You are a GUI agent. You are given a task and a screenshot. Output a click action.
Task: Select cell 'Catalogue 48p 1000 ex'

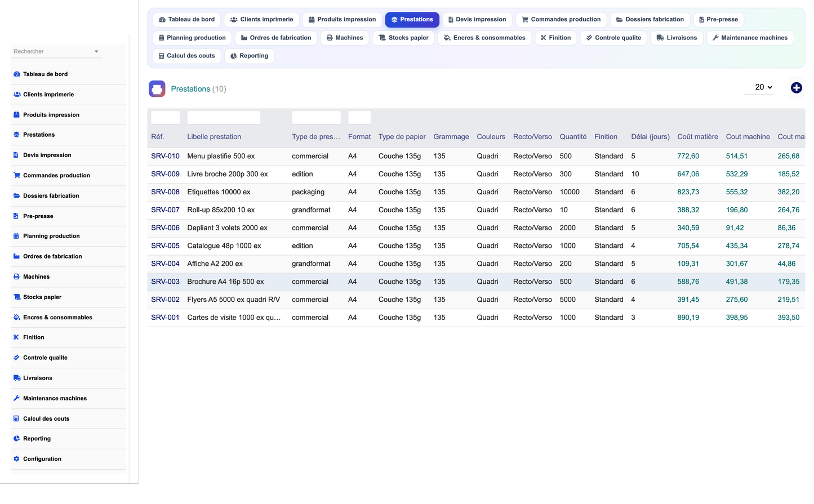pos(224,246)
